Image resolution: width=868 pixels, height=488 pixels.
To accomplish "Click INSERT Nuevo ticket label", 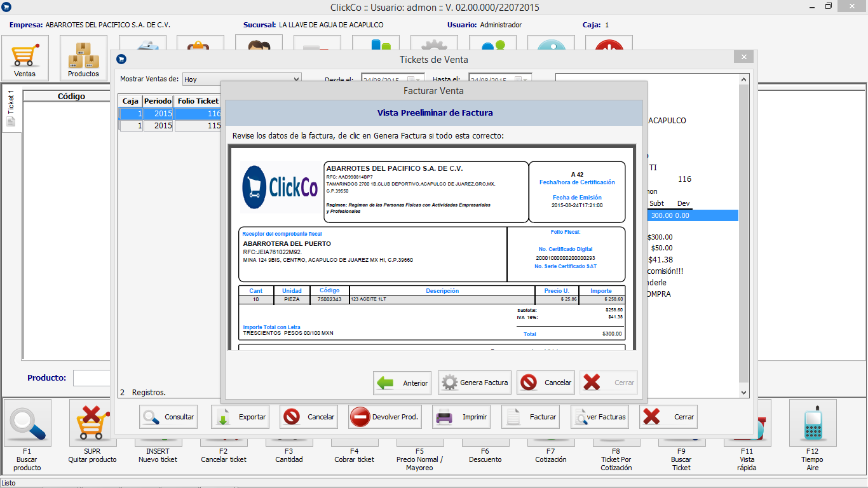I will click(x=158, y=455).
